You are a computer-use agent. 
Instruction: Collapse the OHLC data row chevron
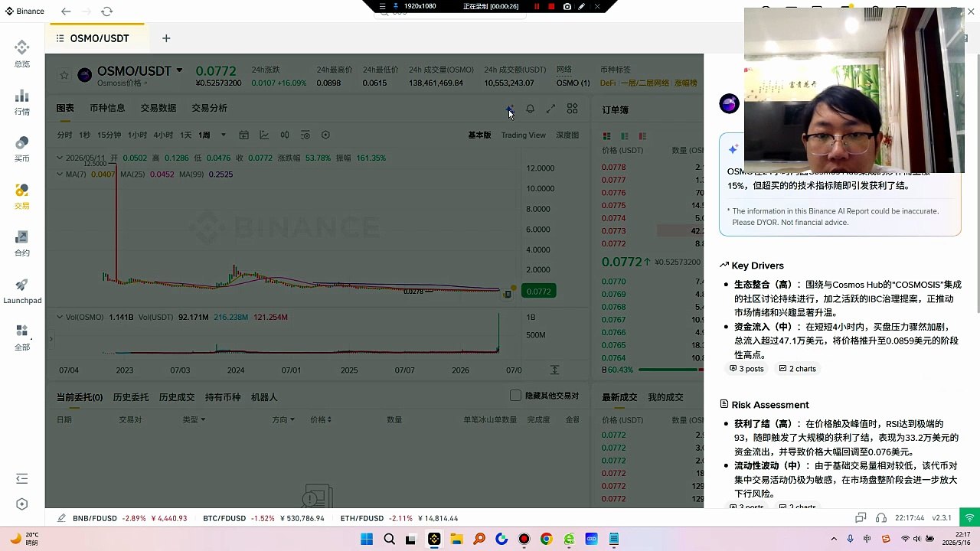tap(60, 158)
